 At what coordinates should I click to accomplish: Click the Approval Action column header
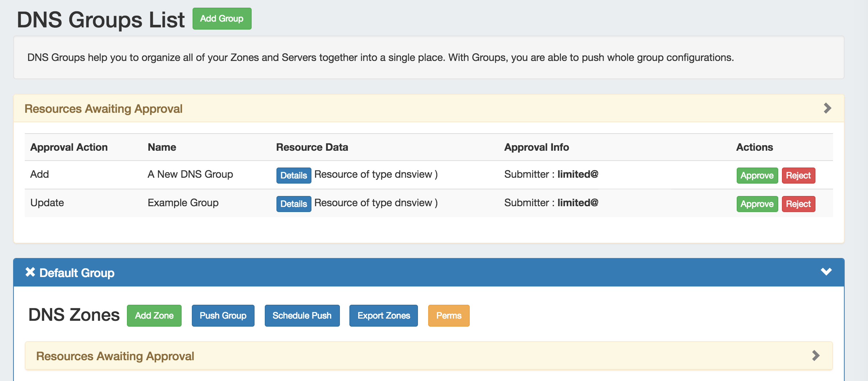tap(69, 147)
